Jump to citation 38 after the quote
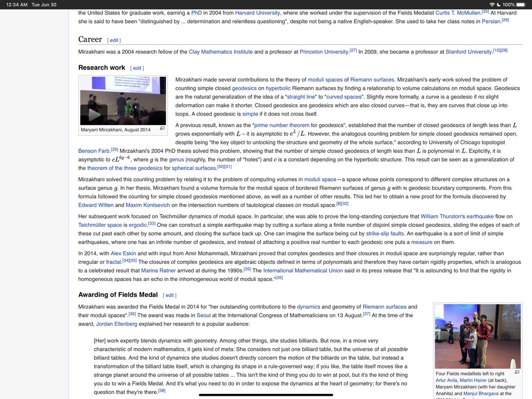The image size is (532, 399). point(161,390)
